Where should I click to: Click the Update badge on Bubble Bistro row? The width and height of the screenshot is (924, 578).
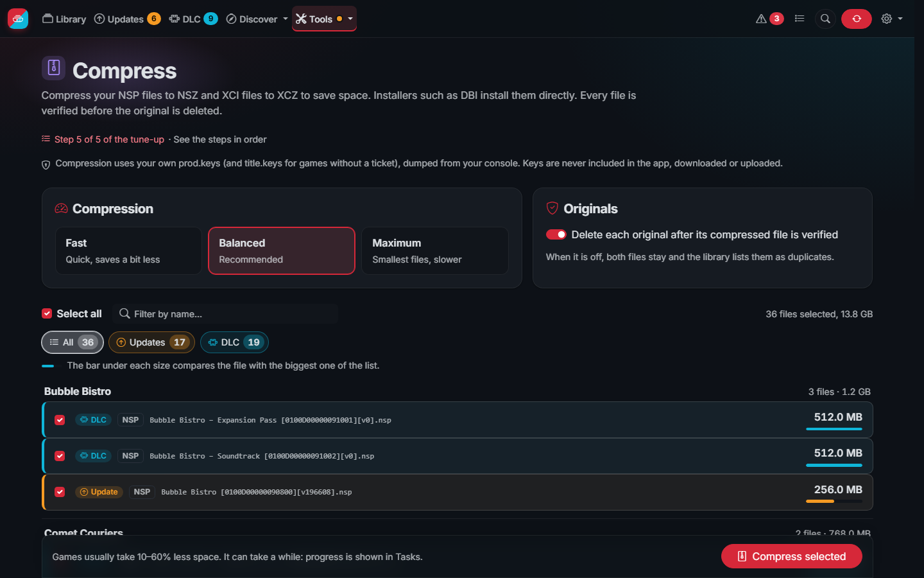click(x=99, y=492)
